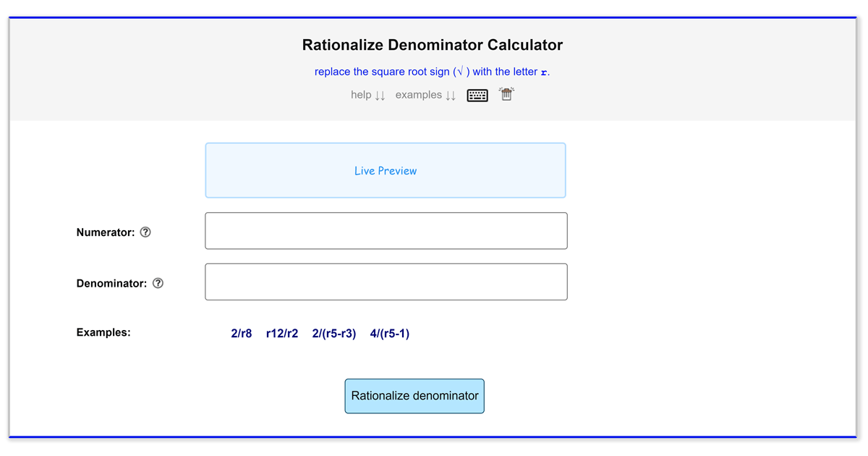The height and width of the screenshot is (456, 868).
Task: Expand the examples section
Action: pos(425,95)
